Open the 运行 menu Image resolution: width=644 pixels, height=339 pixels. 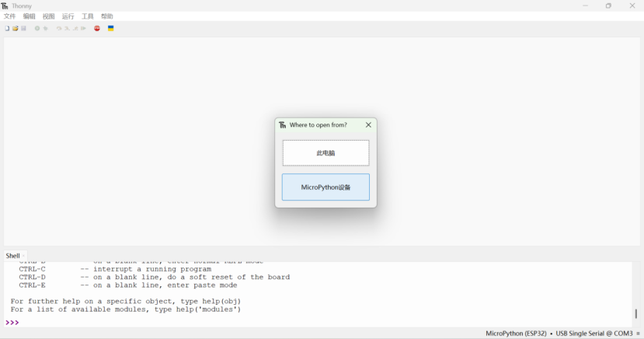coord(68,16)
